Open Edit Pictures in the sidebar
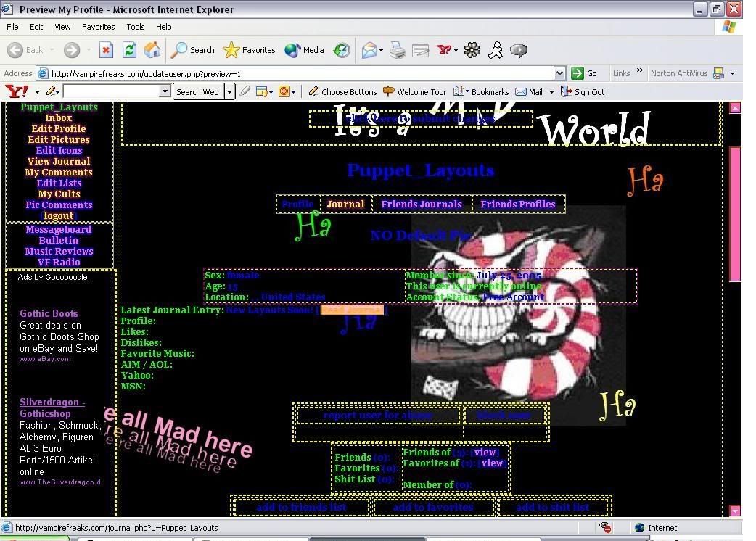 [x=59, y=140]
